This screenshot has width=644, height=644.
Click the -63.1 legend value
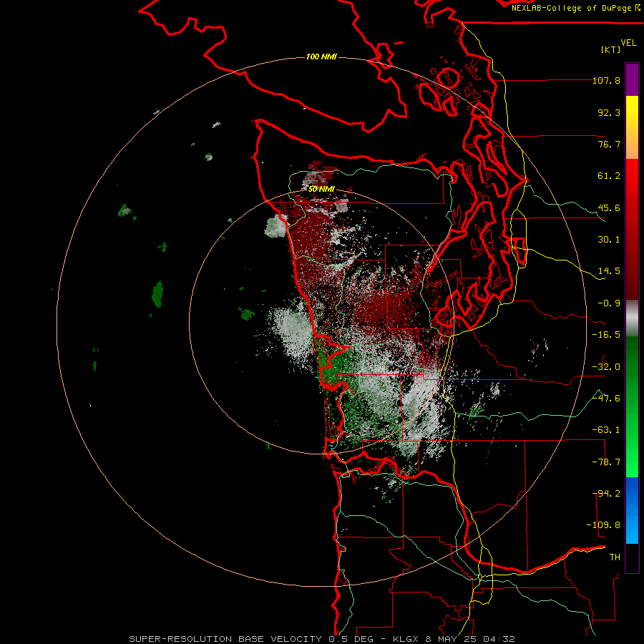(x=606, y=430)
